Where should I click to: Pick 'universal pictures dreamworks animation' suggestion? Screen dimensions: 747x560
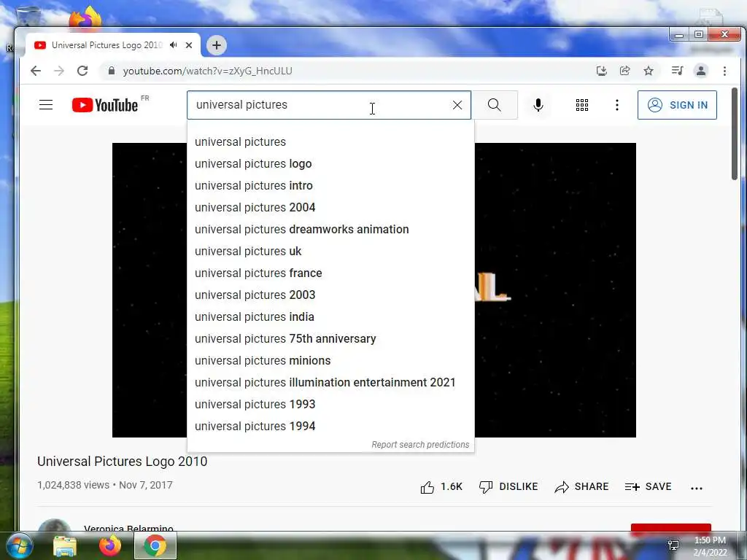(x=330, y=230)
